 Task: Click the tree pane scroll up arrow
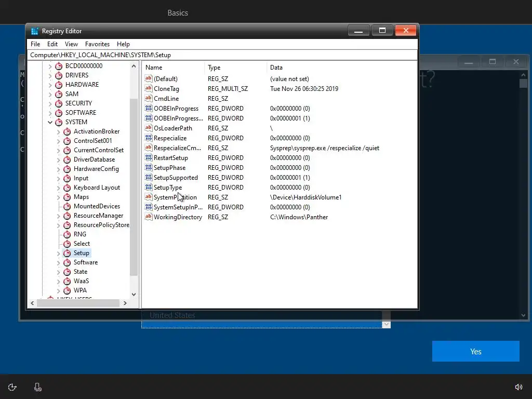click(134, 66)
